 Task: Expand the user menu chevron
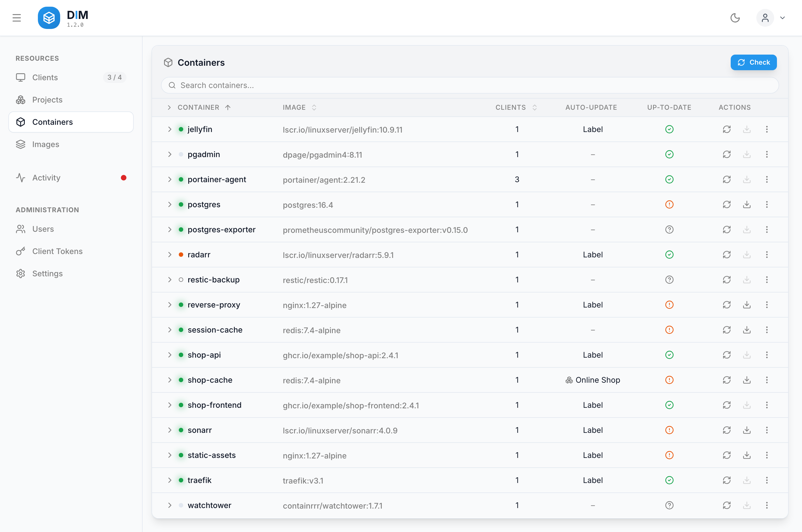pos(782,18)
